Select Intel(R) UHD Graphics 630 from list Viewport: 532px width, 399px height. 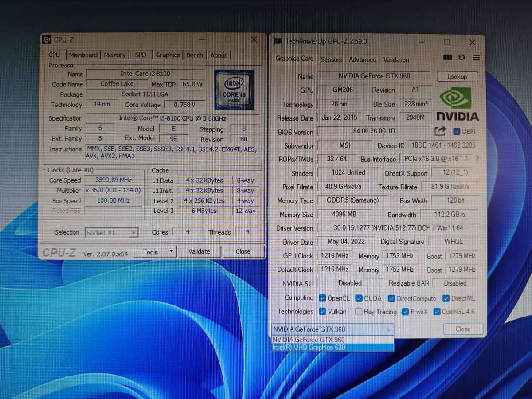pyautogui.click(x=332, y=348)
